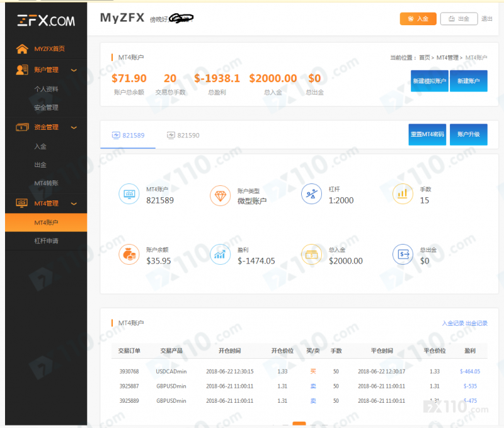Click the yellow 手数 bar chart icon

click(x=403, y=195)
